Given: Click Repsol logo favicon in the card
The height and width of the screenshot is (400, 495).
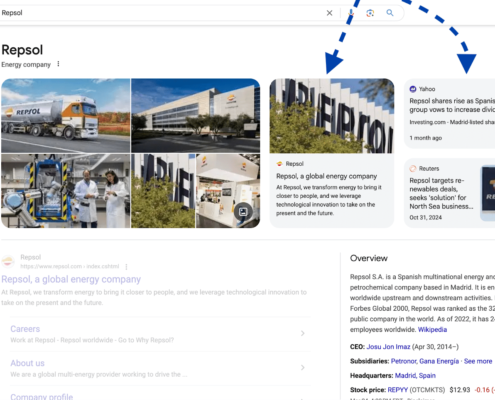Looking at the screenshot, I should 280,164.
